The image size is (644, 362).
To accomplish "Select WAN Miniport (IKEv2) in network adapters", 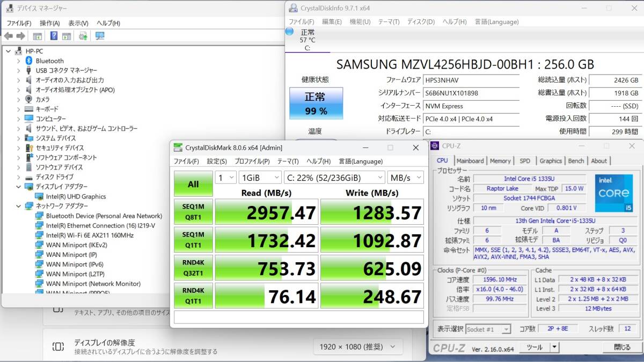I will 77,245.
